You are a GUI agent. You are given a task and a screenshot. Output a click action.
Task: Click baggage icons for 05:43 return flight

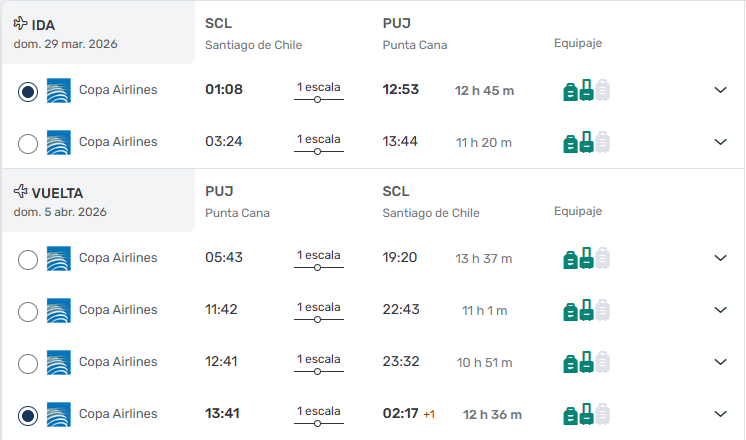click(586, 259)
